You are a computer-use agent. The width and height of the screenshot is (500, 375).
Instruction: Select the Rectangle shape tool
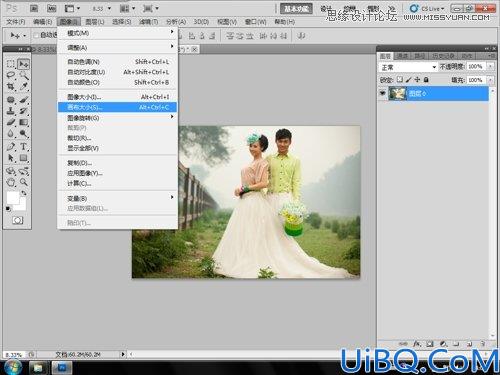[x=24, y=158]
